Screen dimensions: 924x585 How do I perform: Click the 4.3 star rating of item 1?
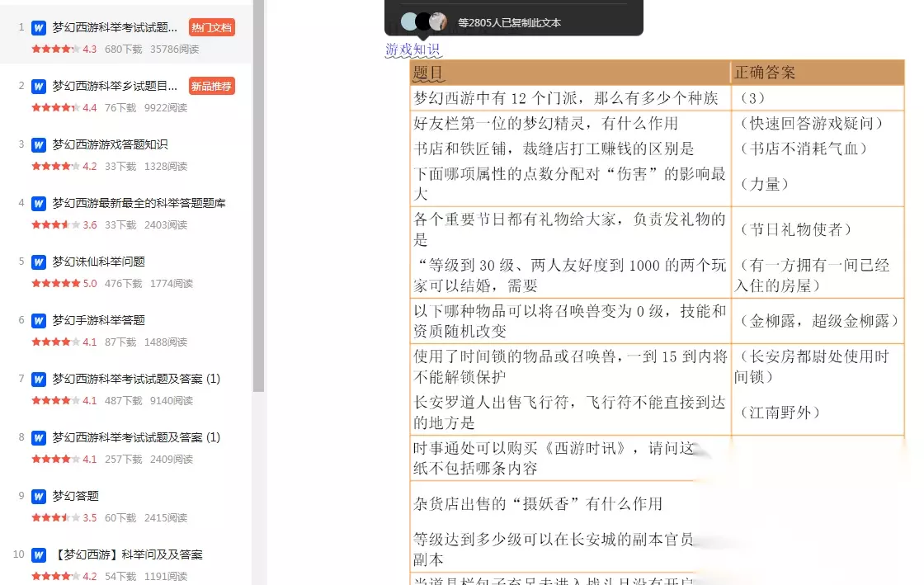click(x=64, y=50)
